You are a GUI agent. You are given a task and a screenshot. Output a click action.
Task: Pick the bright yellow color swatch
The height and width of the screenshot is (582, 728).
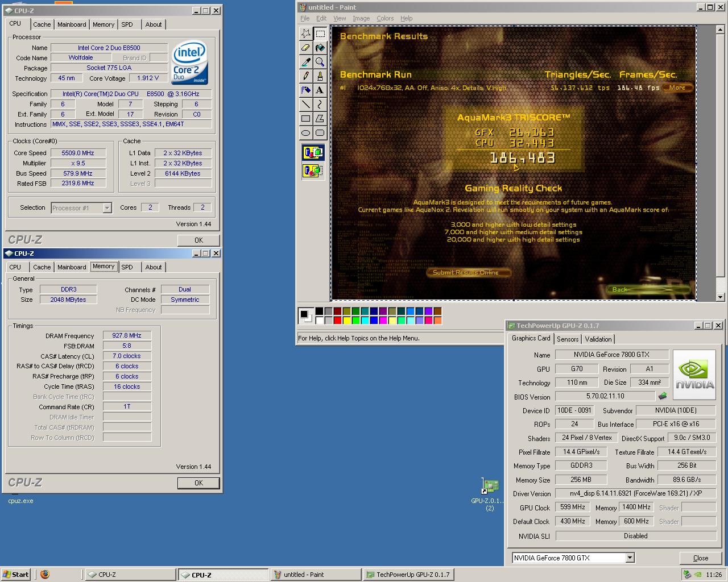tap(347, 321)
